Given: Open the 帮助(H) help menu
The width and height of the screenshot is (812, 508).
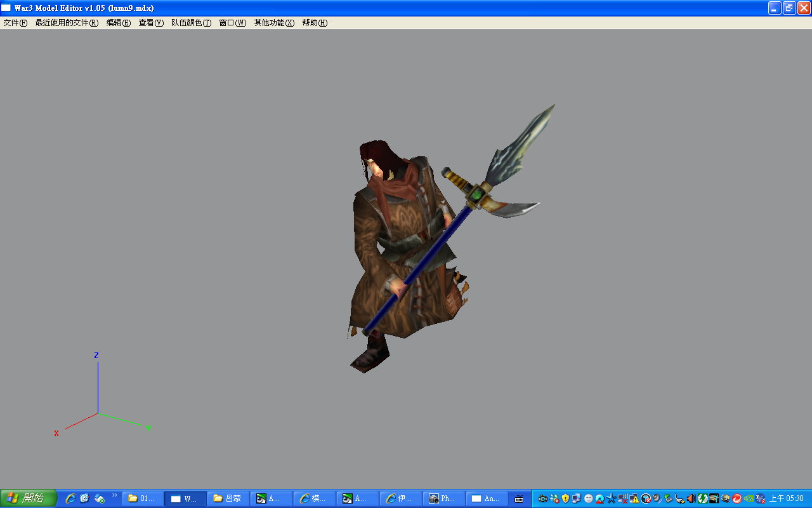Looking at the screenshot, I should click(315, 23).
